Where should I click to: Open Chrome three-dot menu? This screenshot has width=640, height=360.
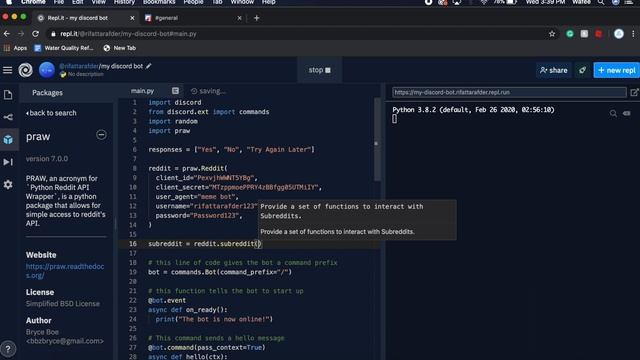[633, 34]
